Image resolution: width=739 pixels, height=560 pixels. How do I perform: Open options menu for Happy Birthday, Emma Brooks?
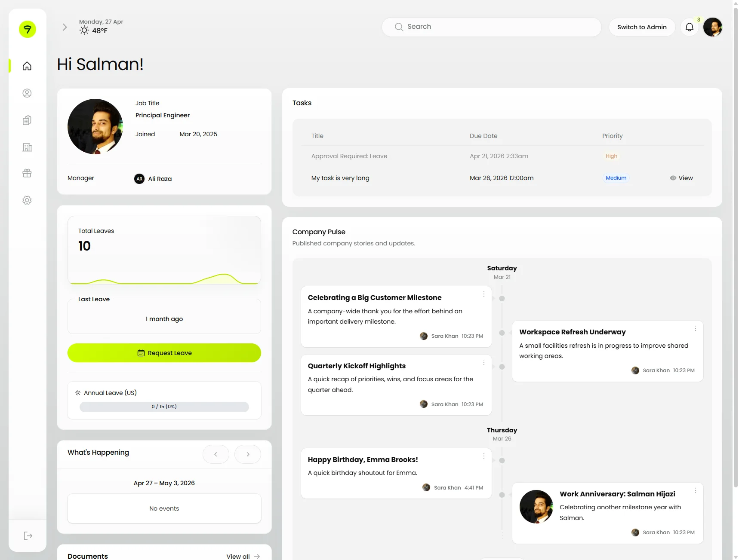[484, 456]
